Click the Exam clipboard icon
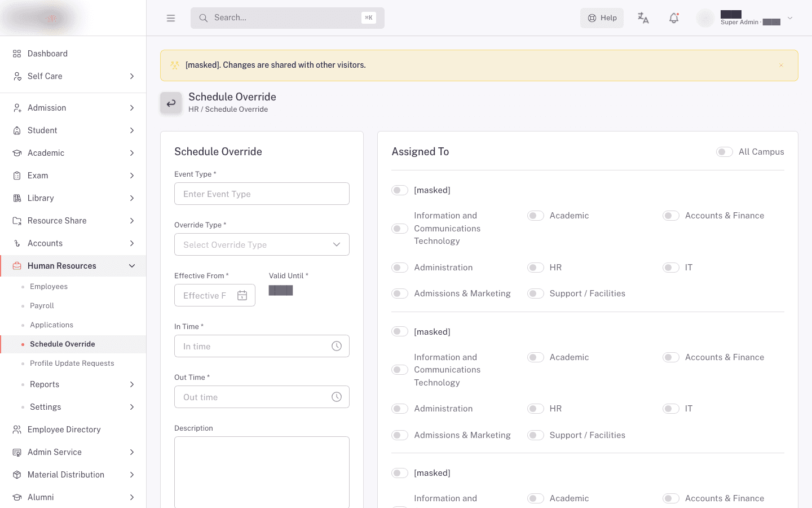 point(17,176)
